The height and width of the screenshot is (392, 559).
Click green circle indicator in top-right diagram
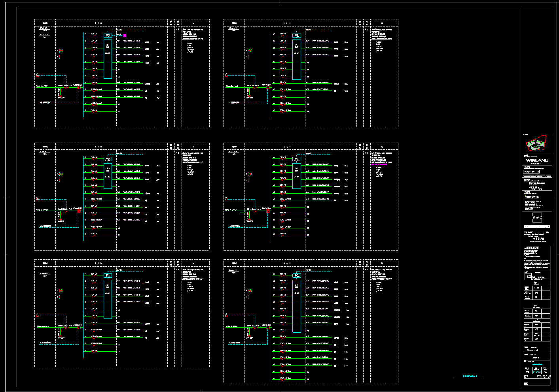(x=250, y=51)
